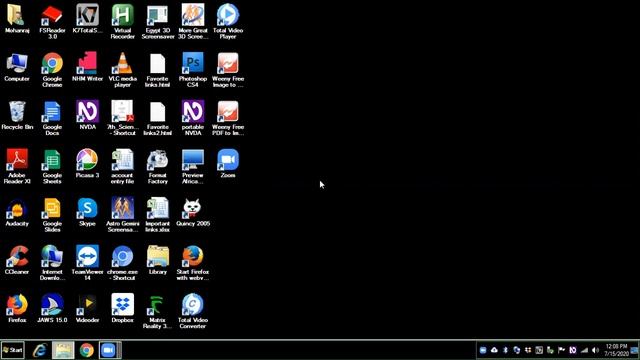
Task: Select the CCleaner desktop shortcut
Action: [17, 260]
